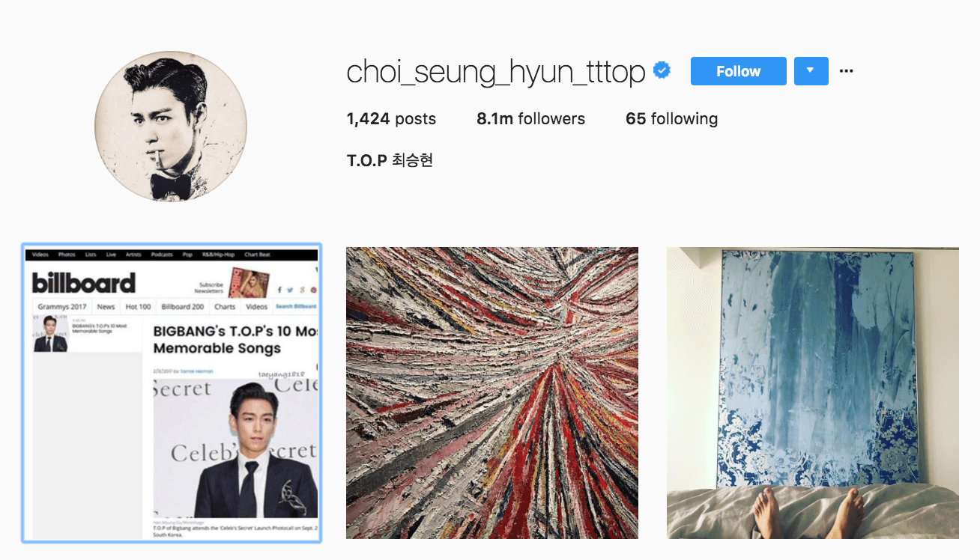980x560 pixels.
Task: Click the blue verified badge beside username
Action: pos(662,71)
